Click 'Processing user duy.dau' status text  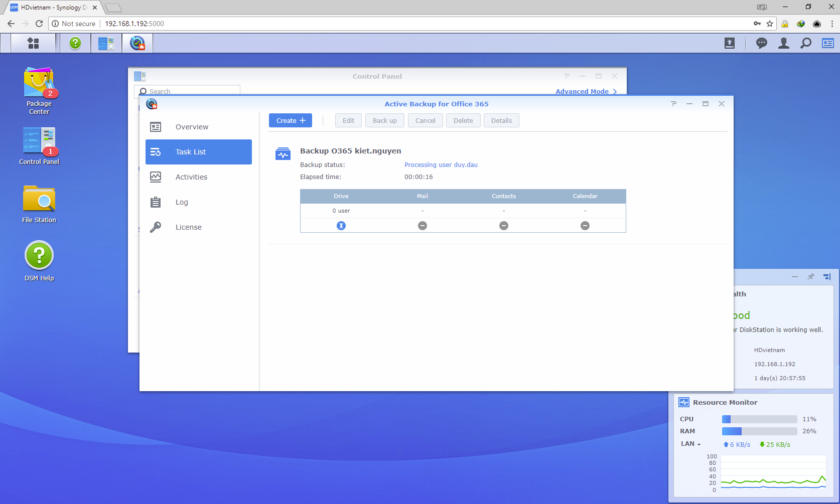[441, 165]
